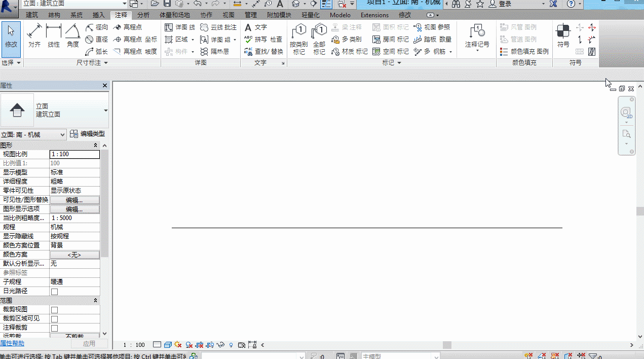Screen dimensions: 644x359
Task: Select the 线性 linear dimension tool
Action: pyautogui.click(x=54, y=35)
